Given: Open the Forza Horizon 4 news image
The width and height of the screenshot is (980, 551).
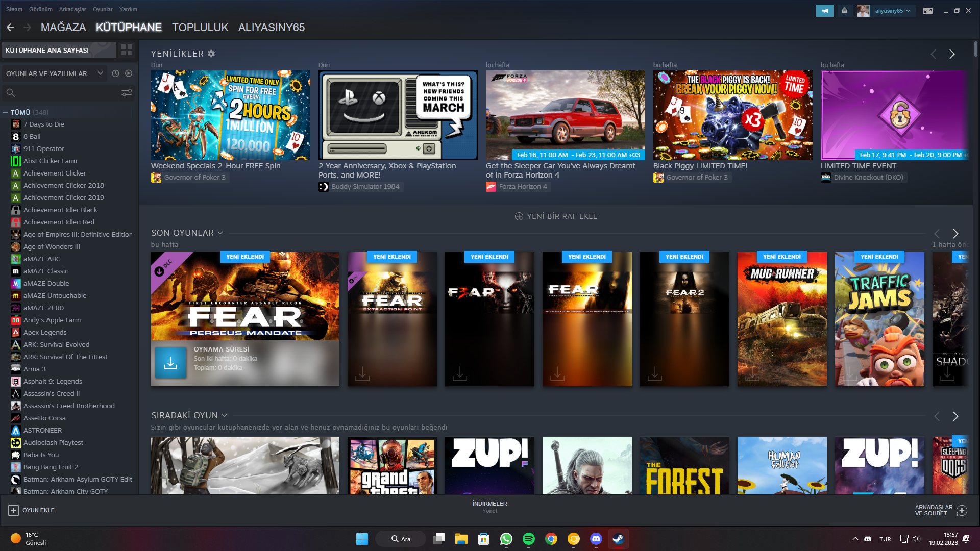Looking at the screenshot, I should (566, 115).
